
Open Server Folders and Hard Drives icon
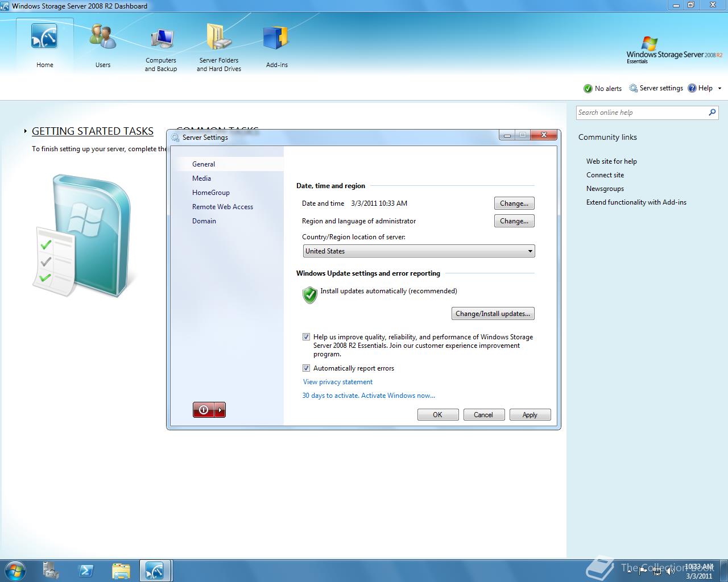[x=219, y=37]
